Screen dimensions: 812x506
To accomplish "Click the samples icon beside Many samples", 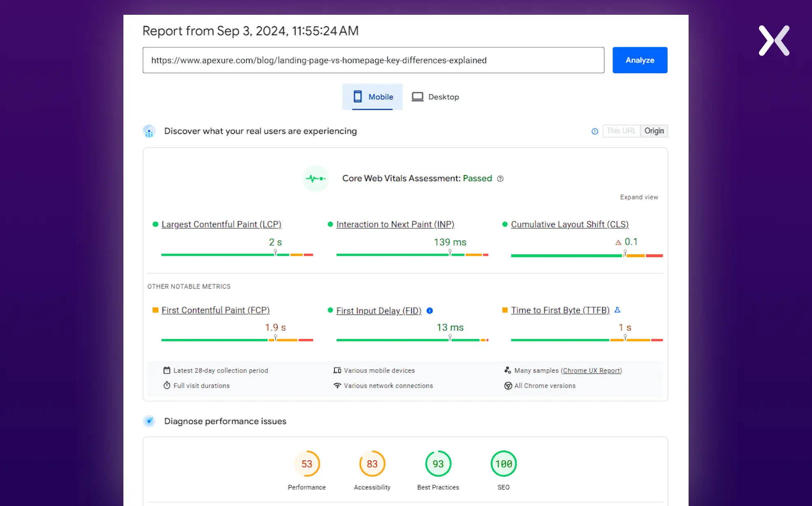I will pos(508,370).
